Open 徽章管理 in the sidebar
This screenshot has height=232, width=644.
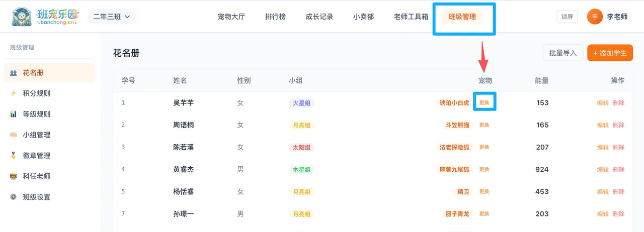(x=49, y=156)
